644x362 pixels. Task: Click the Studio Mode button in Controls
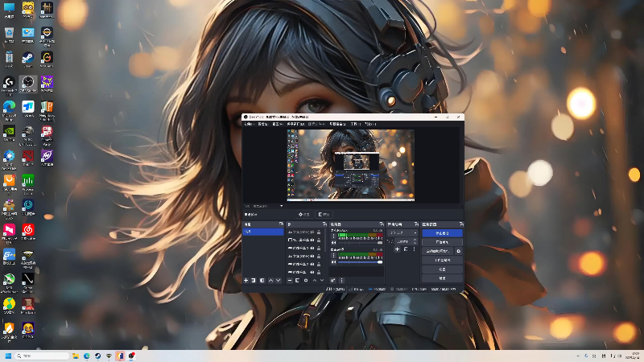[x=442, y=260]
